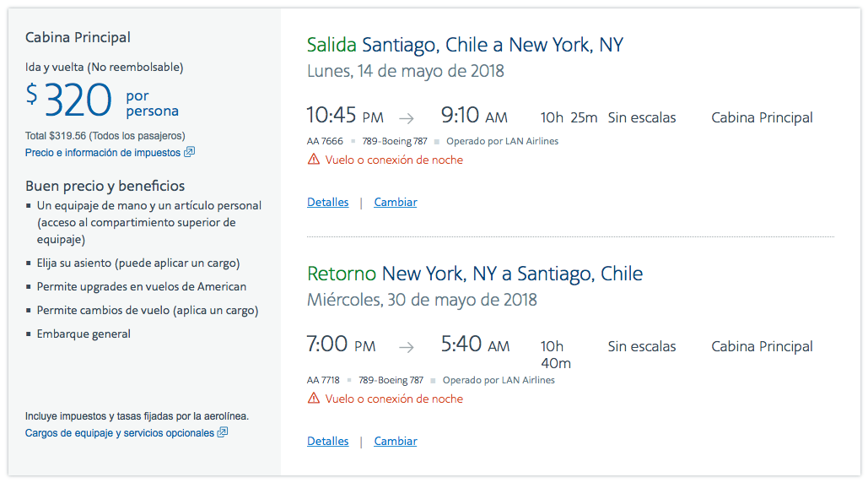This screenshot has width=868, height=483.
Task: Click the arrow icon between 7:00 PM and 5:40 AM
Action: [407, 347]
